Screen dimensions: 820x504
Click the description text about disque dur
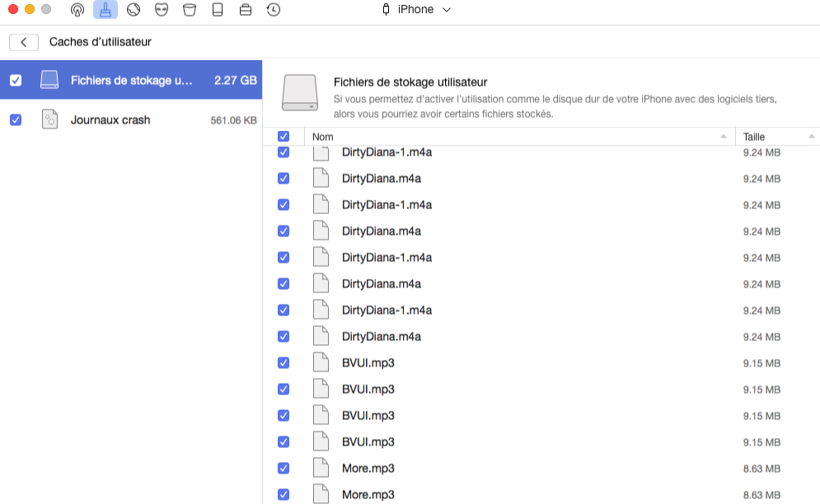pyautogui.click(x=555, y=106)
